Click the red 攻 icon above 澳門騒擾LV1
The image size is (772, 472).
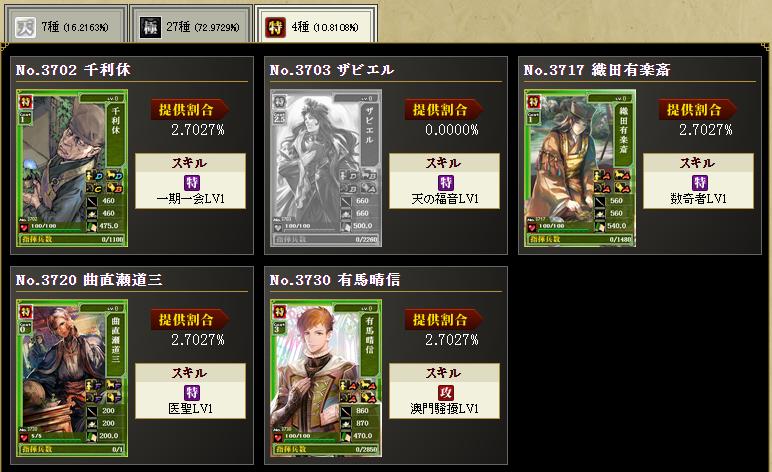tap(446, 393)
